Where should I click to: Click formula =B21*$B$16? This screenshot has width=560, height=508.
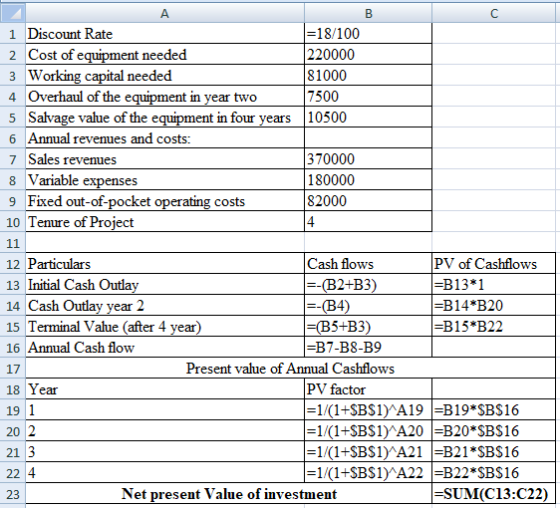494,452
